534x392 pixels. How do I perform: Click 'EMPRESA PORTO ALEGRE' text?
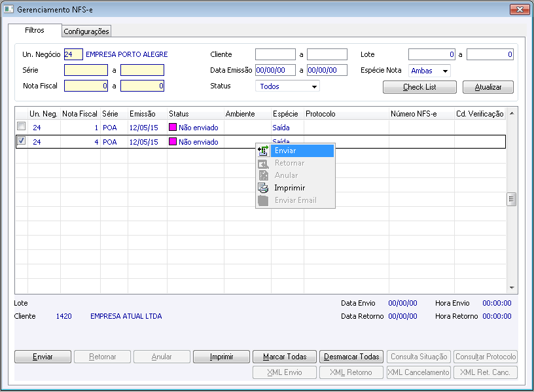(x=127, y=54)
